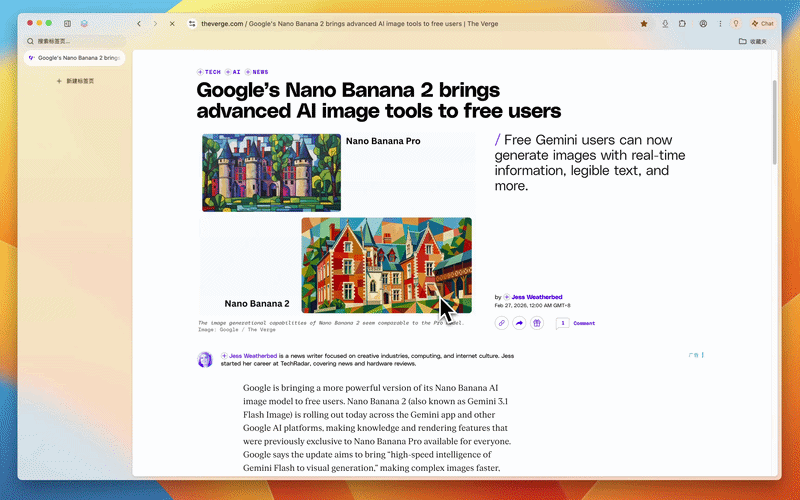Select the Nano Banana 2 vertical tab

tap(75, 58)
